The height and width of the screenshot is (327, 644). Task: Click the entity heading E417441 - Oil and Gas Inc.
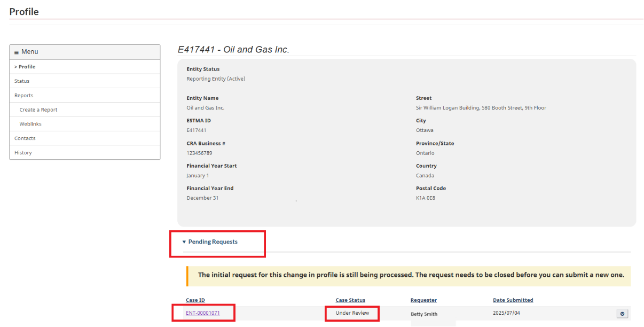[x=235, y=49]
